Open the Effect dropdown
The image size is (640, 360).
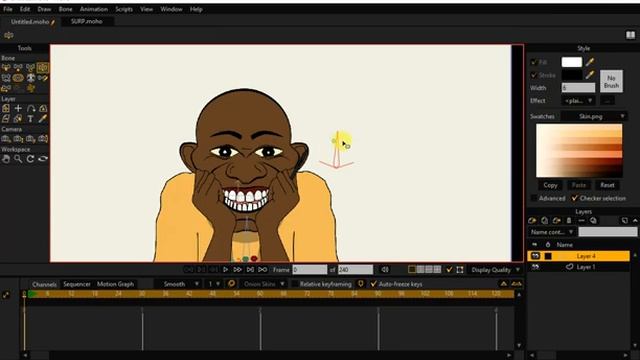pos(579,100)
